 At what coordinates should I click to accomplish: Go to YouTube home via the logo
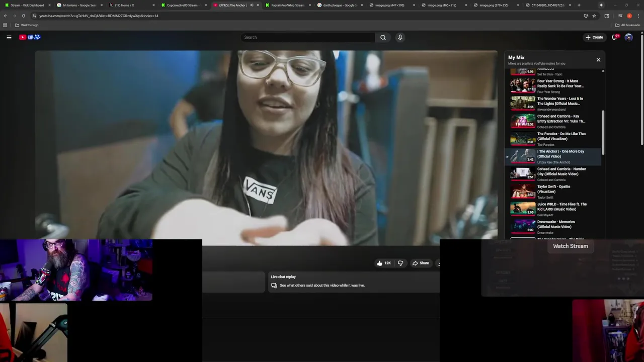pos(30,37)
